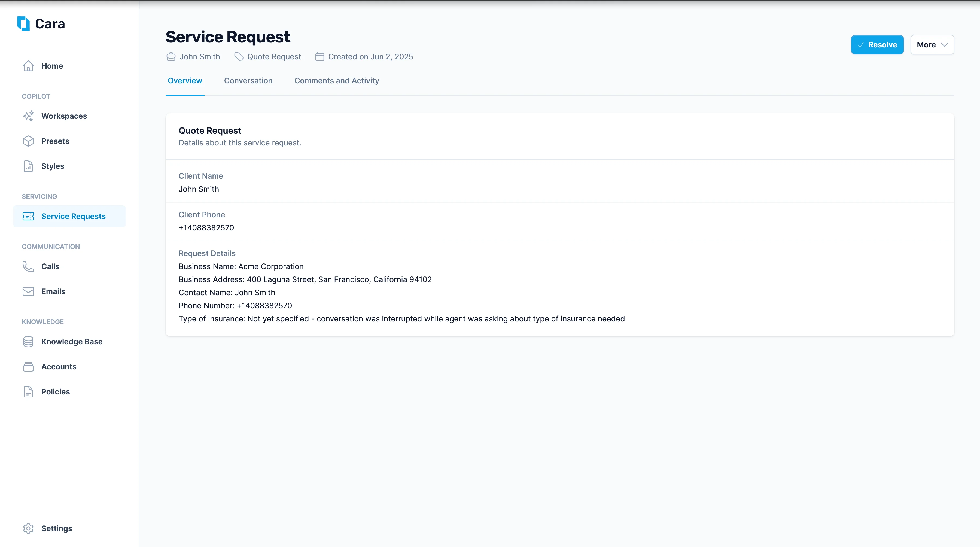Image resolution: width=980 pixels, height=547 pixels.
Task: Open Settings at sidebar bottom
Action: click(69, 528)
